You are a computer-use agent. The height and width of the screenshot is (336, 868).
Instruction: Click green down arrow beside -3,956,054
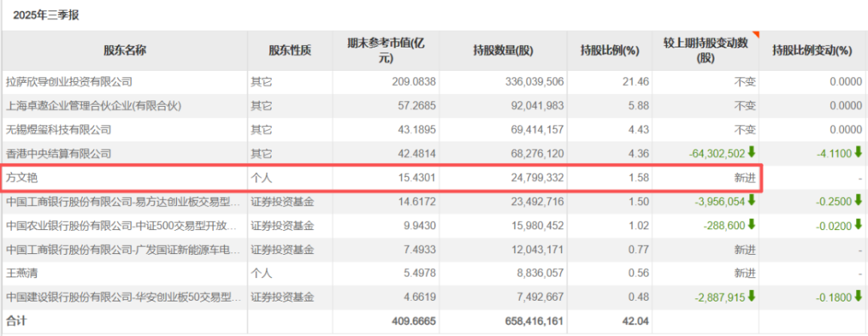coord(751,200)
